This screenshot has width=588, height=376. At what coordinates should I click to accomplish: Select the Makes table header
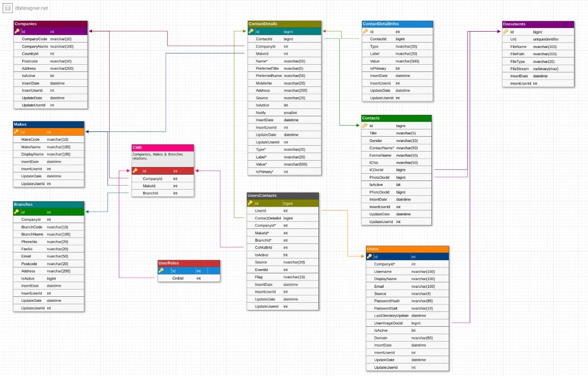coord(48,124)
